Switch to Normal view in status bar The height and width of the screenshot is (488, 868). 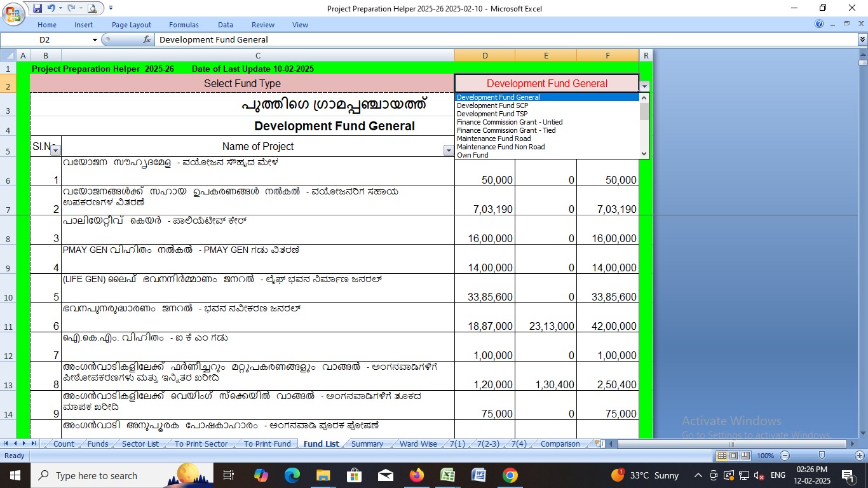pyautogui.click(x=722, y=456)
